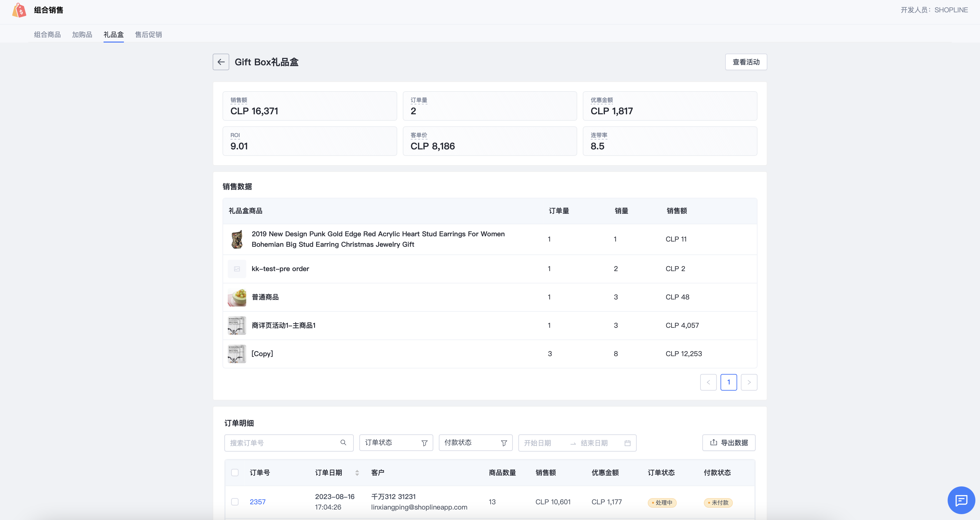
Task: Click the orange shopping bag logo
Action: click(19, 10)
